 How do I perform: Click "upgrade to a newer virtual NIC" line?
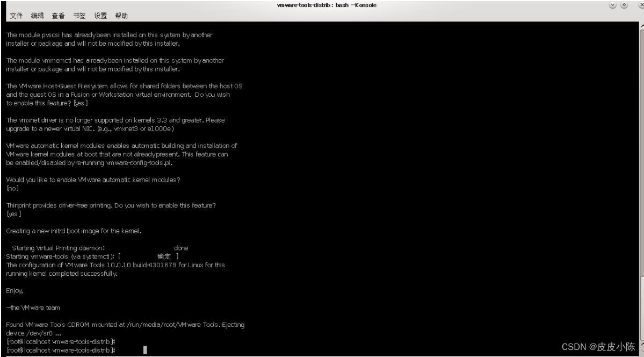[90, 128]
